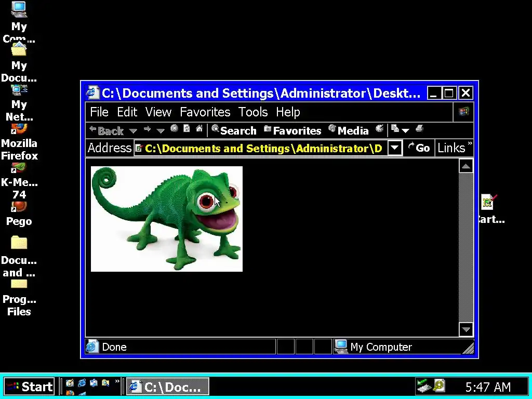
Task: Select the My Network Places desktop icon
Action: pyautogui.click(x=19, y=103)
